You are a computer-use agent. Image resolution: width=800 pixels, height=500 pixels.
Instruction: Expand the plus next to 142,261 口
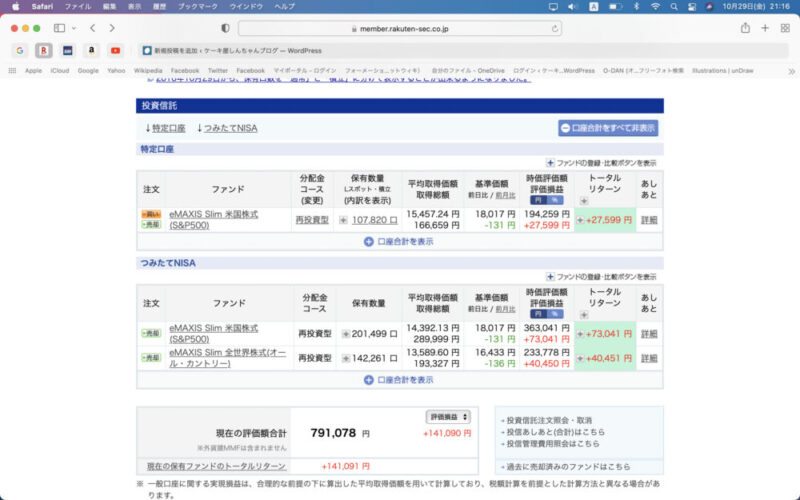tap(346, 359)
